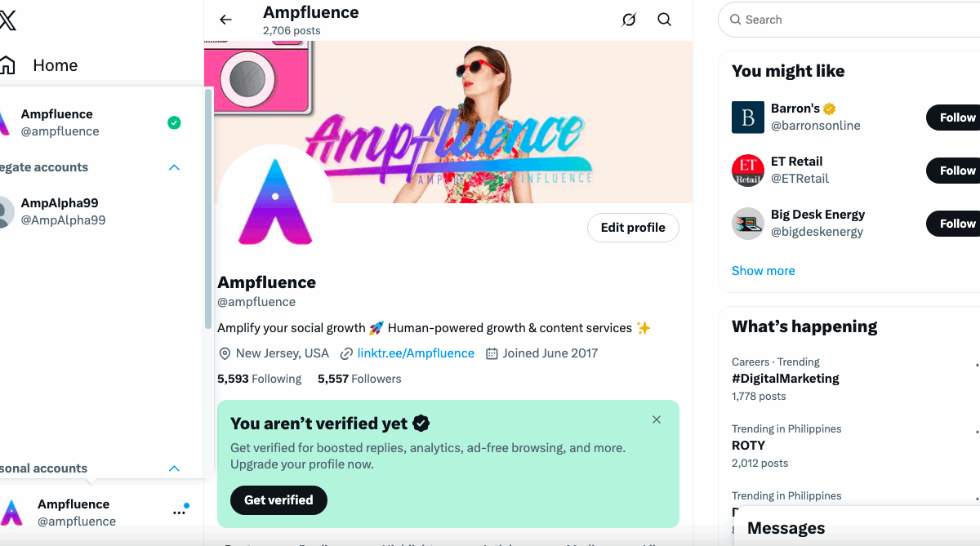Click the magnifier icon in profile header
The width and height of the screenshot is (980, 546).
click(x=665, y=20)
